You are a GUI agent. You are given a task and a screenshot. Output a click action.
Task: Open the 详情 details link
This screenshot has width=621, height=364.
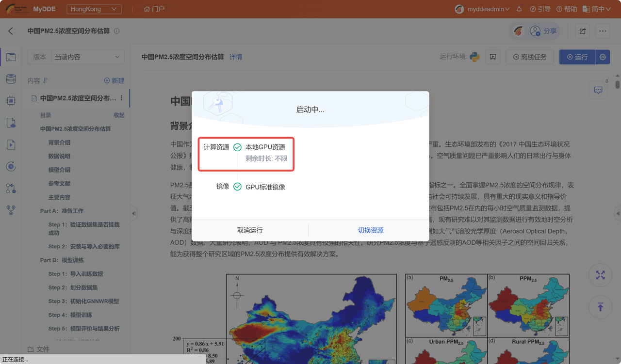236,57
